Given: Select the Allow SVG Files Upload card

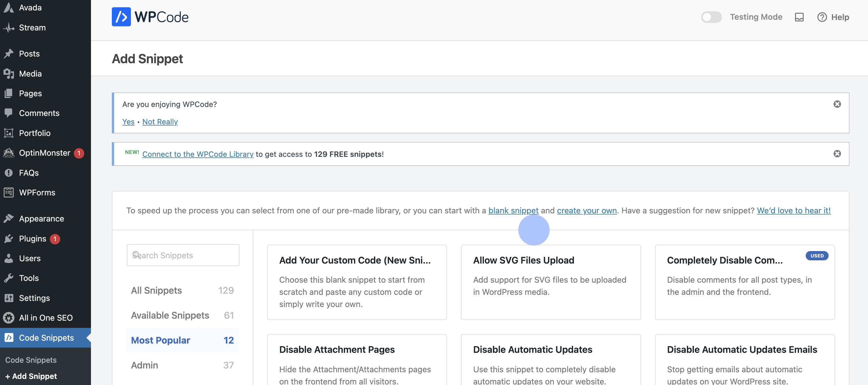Looking at the screenshot, I should pyautogui.click(x=550, y=282).
